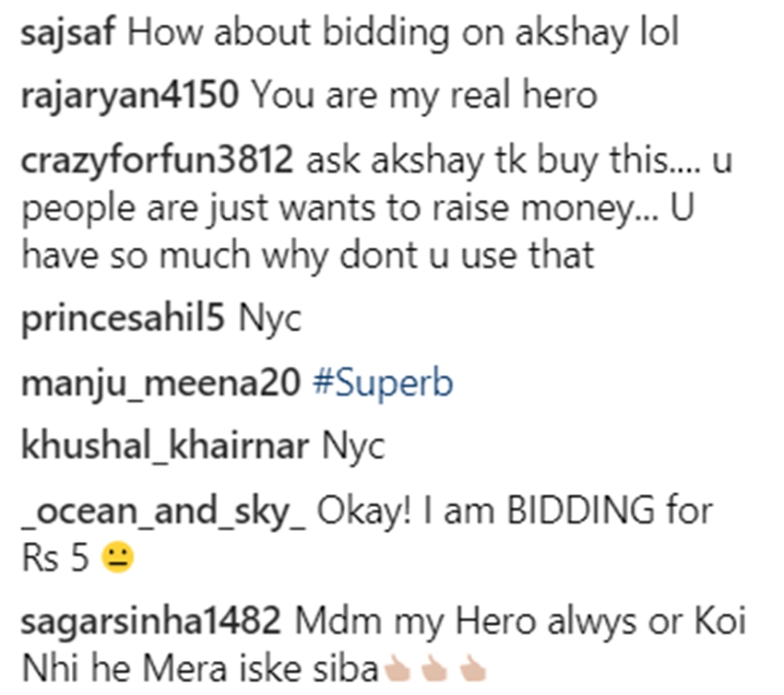Click the "Nyc" comment by khushal_khairnar
This screenshot has height=695, width=784.
(x=352, y=445)
